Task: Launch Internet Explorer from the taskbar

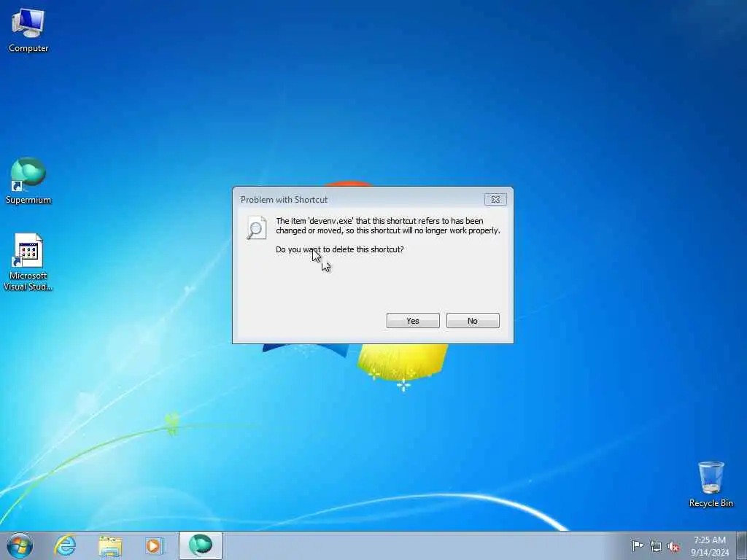Action: pos(65,545)
